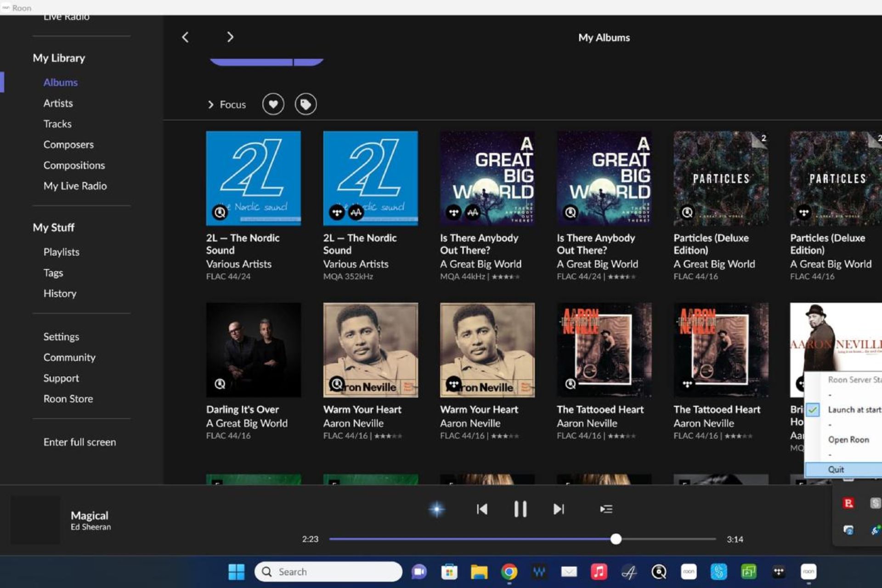This screenshot has width=882, height=588.
Task: Open Compositions in the sidebar
Action: pos(74,165)
